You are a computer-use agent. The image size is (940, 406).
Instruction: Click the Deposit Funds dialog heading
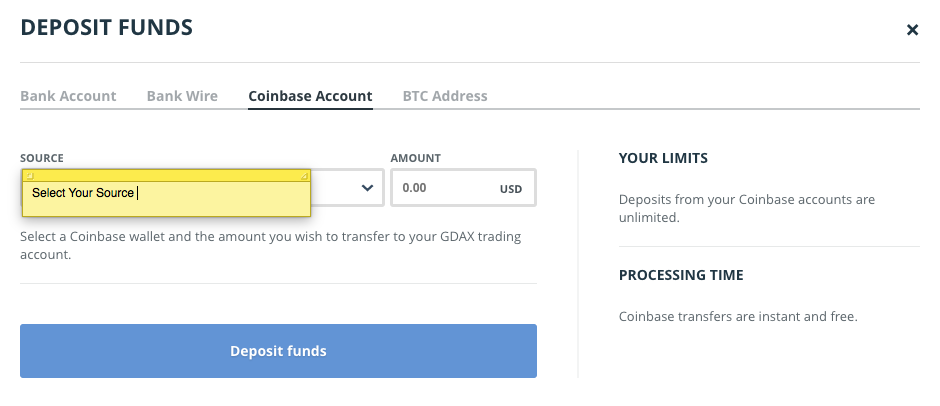pos(107,28)
